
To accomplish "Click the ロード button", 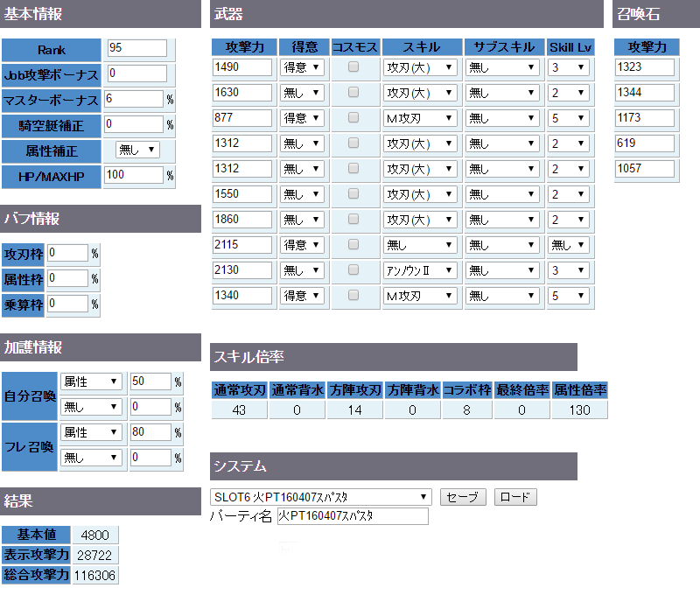I will pos(515,497).
